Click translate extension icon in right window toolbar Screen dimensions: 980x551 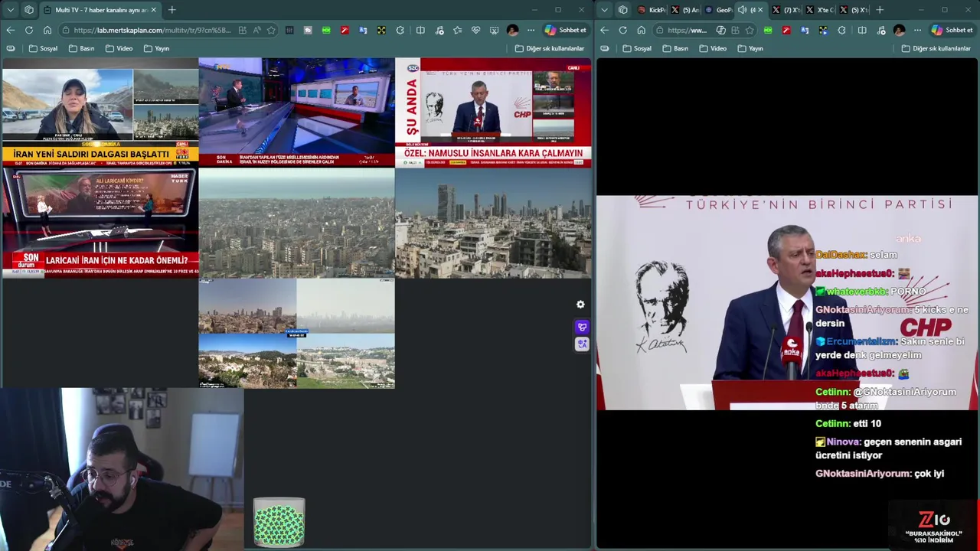click(805, 30)
